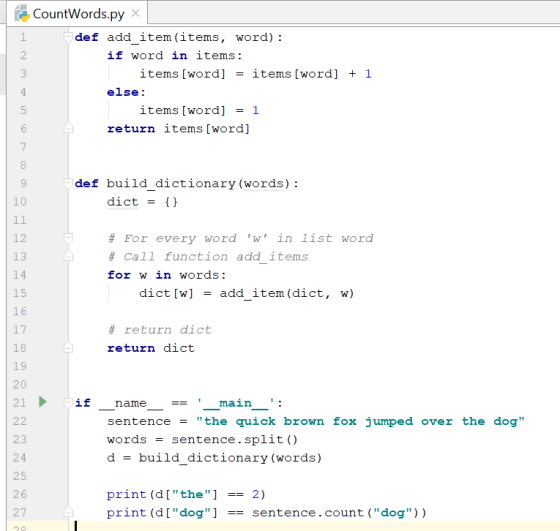Click the sentence.count("dog") print line
The height and width of the screenshot is (531, 560).
click(267, 513)
